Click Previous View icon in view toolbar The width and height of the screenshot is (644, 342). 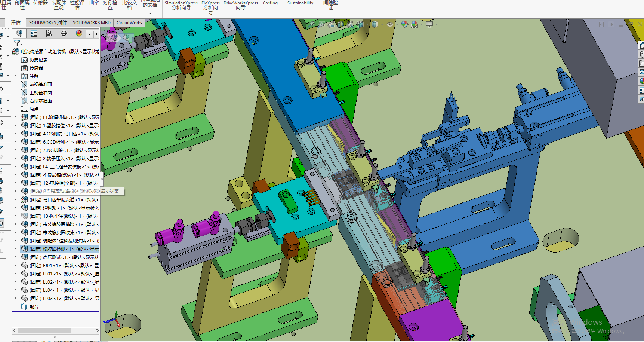331,24
